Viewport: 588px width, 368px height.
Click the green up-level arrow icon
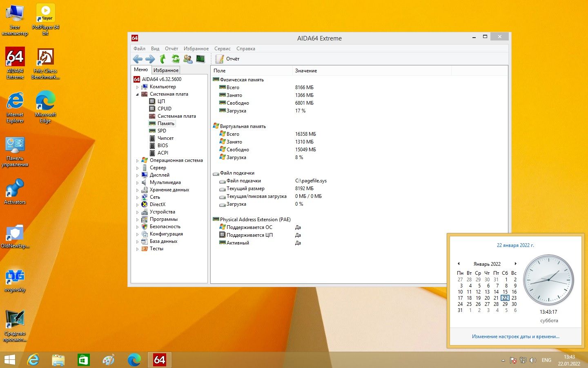tap(163, 59)
